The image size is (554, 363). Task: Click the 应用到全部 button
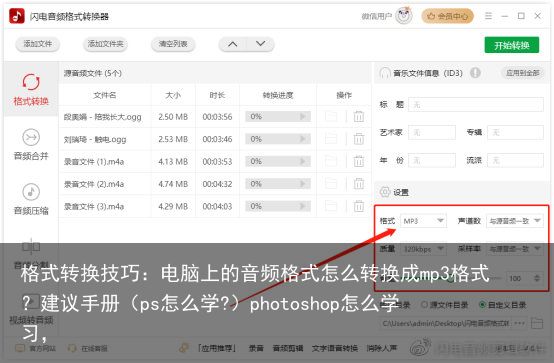[522, 73]
